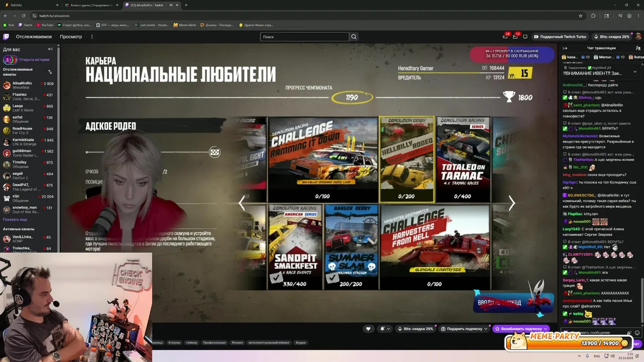Click the top Bits: скидка 29% button
Image resolution: width=644 pixels, height=362 pixels.
(x=611, y=37)
